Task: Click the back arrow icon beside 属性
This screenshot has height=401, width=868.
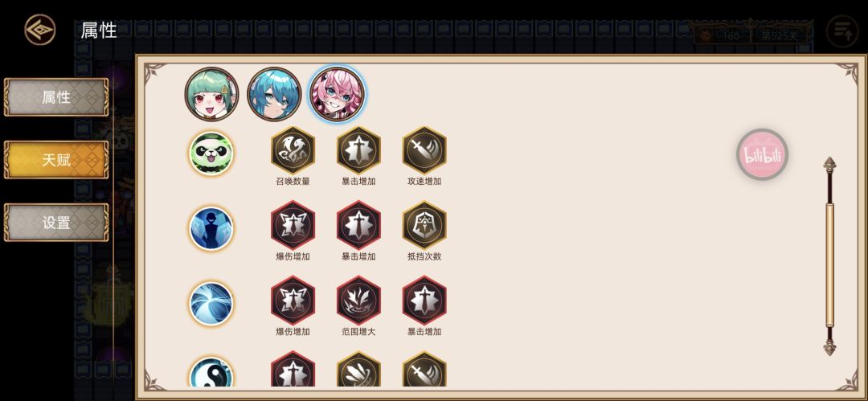Action: click(40, 30)
